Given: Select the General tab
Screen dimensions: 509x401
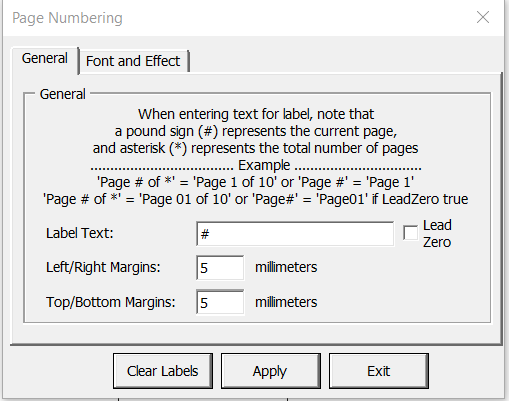Looking at the screenshot, I should (x=45, y=59).
